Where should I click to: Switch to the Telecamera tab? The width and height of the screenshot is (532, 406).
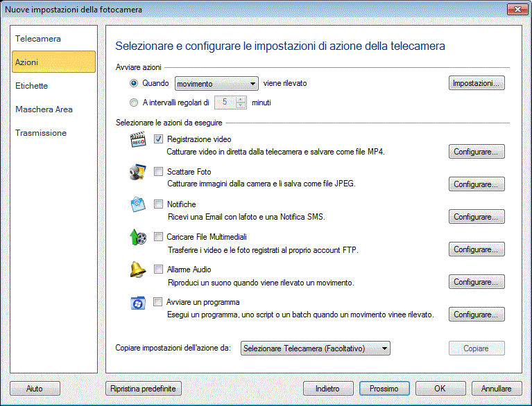(x=38, y=39)
